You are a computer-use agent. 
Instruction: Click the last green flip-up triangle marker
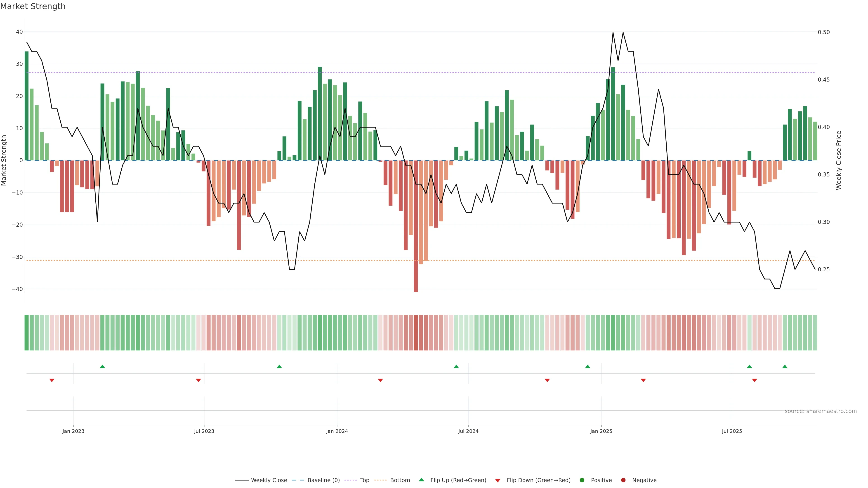pyautogui.click(x=785, y=366)
